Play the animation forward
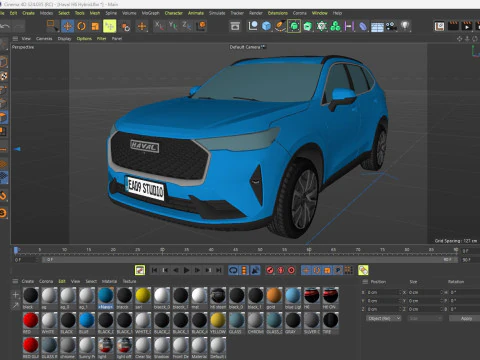480x360 pixels. click(187, 270)
